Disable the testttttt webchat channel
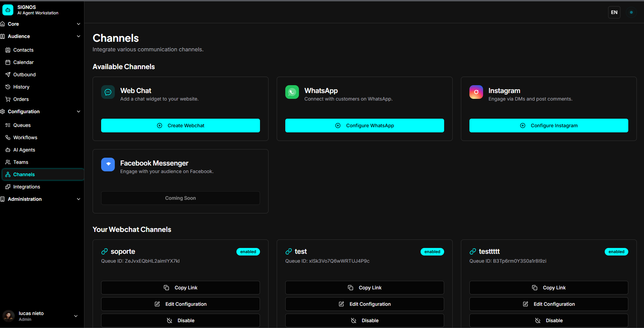Screen dimensions: 644x328 click(x=549, y=320)
